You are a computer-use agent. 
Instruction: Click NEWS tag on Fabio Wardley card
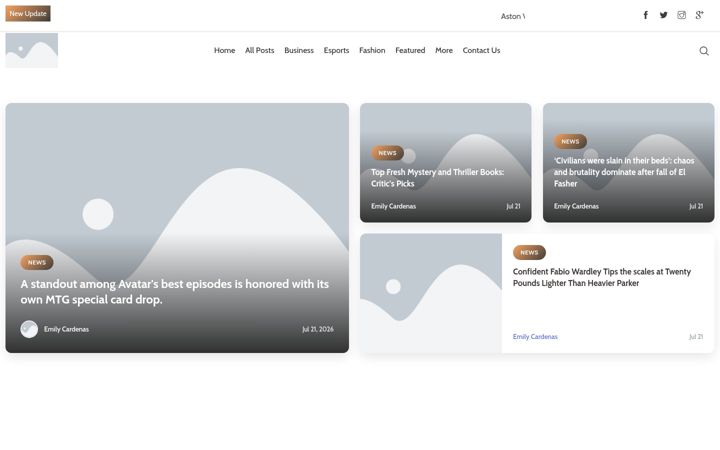pyautogui.click(x=529, y=253)
